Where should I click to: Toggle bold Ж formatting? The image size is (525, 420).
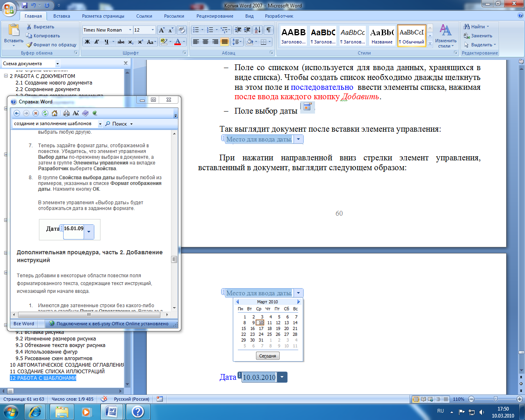(87, 42)
